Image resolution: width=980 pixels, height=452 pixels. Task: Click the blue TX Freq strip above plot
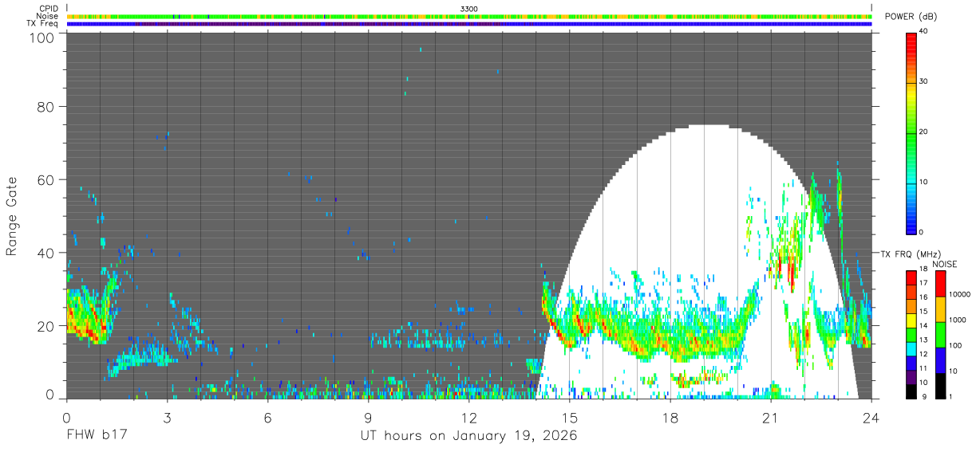tap(469, 24)
